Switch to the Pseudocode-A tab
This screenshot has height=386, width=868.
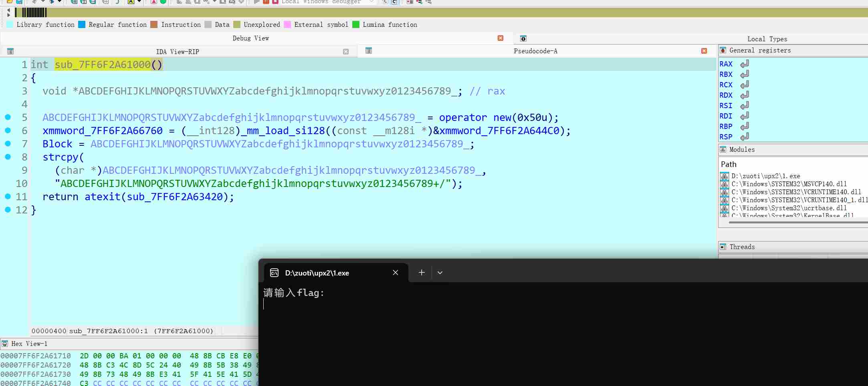(x=535, y=51)
